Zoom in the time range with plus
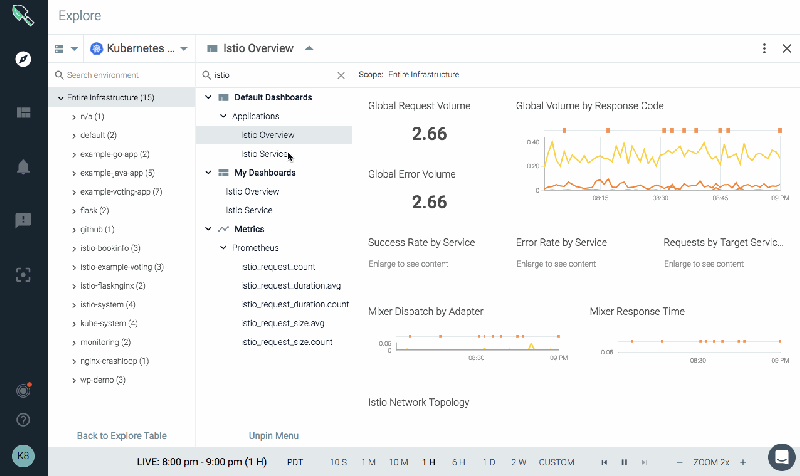 743,462
